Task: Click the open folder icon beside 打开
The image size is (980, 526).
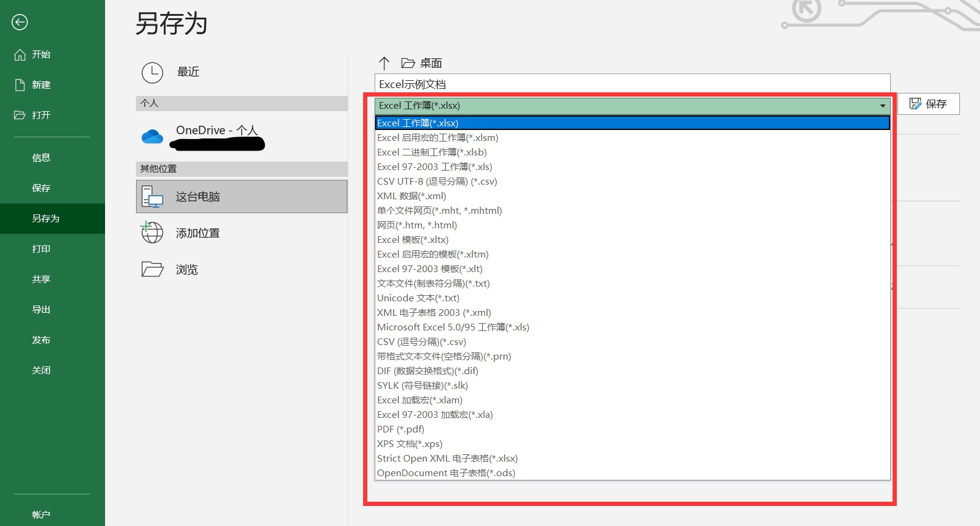Action: coord(19,115)
